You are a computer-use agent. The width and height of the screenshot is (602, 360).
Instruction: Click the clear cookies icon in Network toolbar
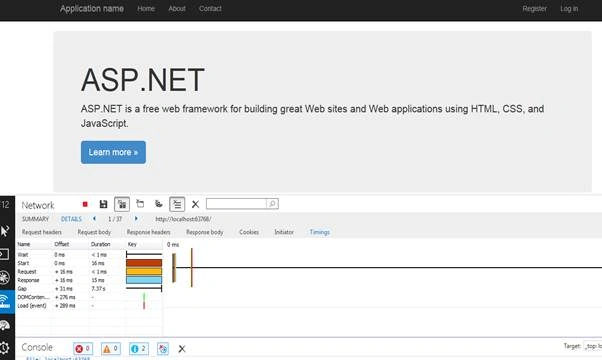159,204
